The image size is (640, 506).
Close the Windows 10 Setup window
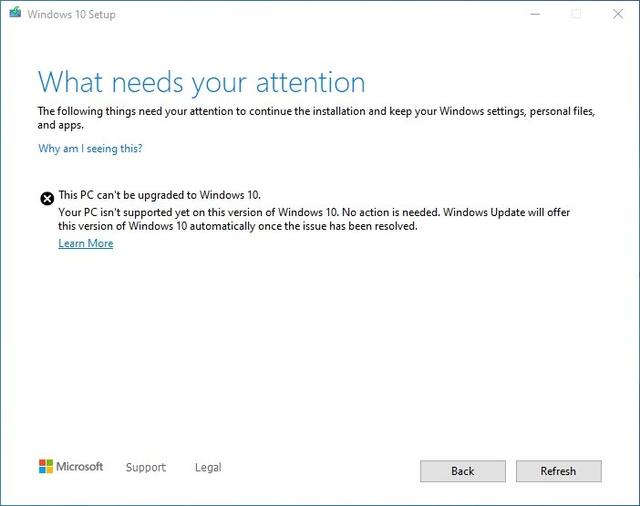[x=619, y=14]
